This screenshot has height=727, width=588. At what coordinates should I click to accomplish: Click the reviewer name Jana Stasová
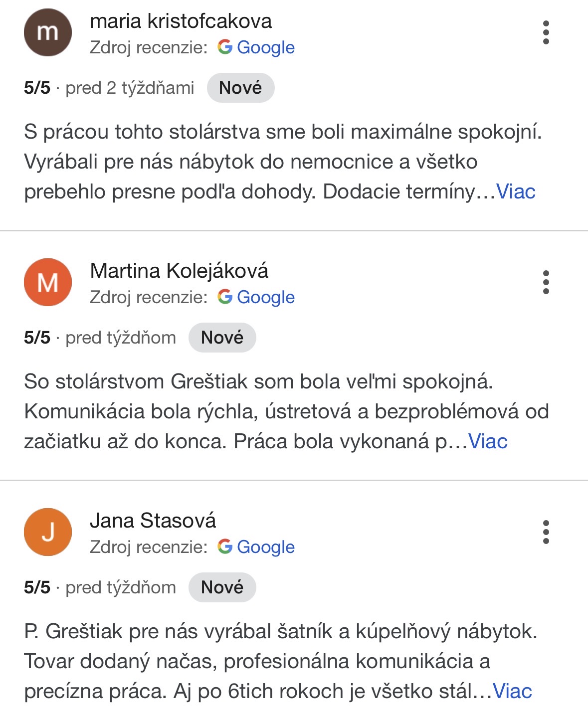(153, 521)
